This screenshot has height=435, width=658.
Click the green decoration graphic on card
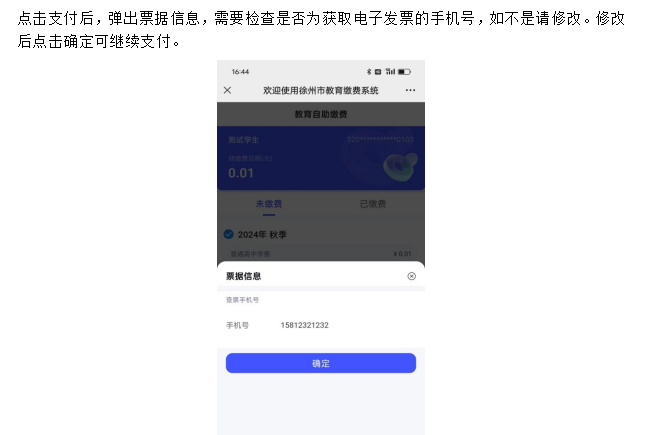pos(400,167)
